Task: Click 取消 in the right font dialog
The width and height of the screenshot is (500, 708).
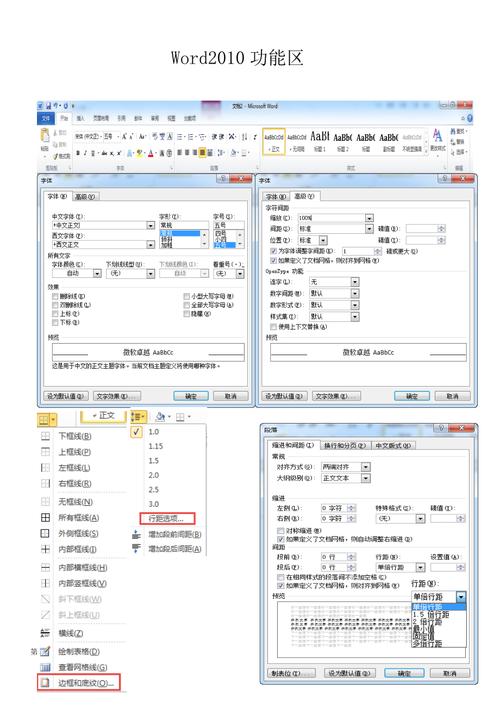Action: [452, 396]
